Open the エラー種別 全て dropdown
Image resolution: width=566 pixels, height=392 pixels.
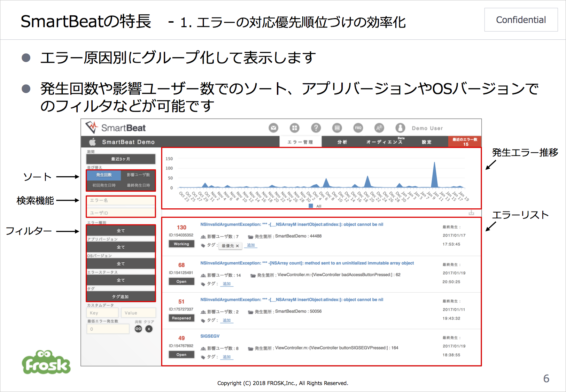(121, 231)
